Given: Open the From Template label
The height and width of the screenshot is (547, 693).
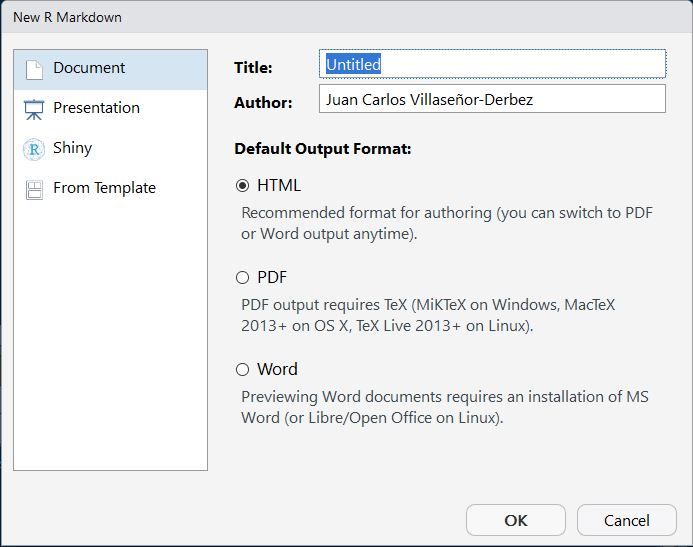Looking at the screenshot, I should pos(104,188).
